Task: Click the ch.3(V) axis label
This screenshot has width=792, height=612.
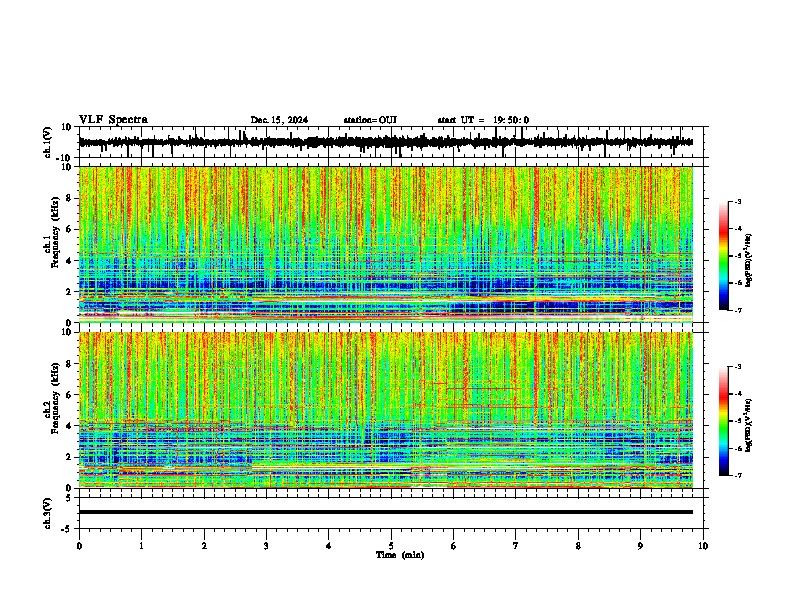Action: (x=47, y=514)
